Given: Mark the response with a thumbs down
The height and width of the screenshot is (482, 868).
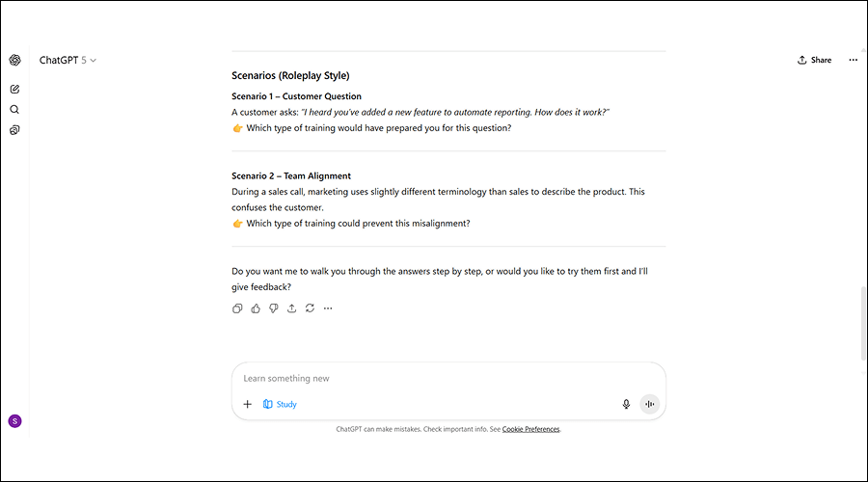Looking at the screenshot, I should pos(274,308).
